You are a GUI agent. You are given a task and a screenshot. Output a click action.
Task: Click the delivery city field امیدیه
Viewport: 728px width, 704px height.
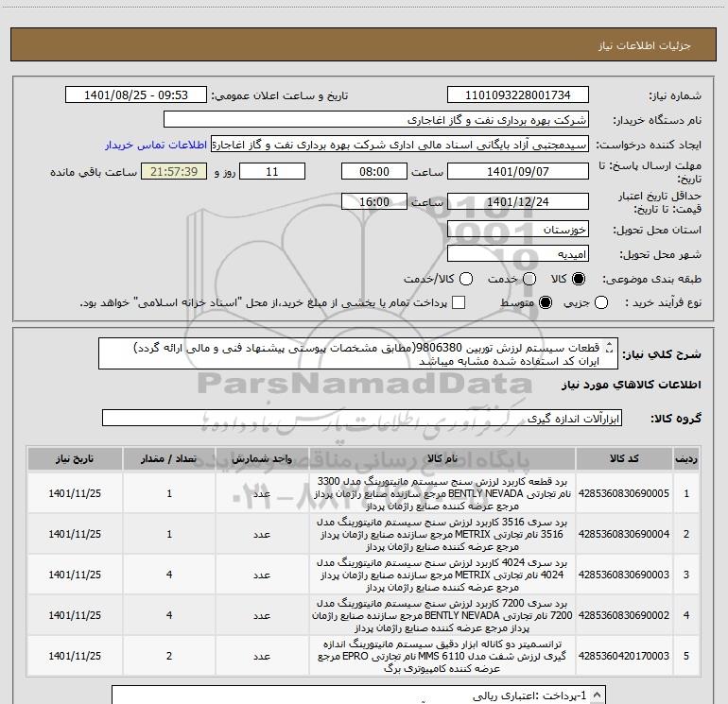pos(518,254)
